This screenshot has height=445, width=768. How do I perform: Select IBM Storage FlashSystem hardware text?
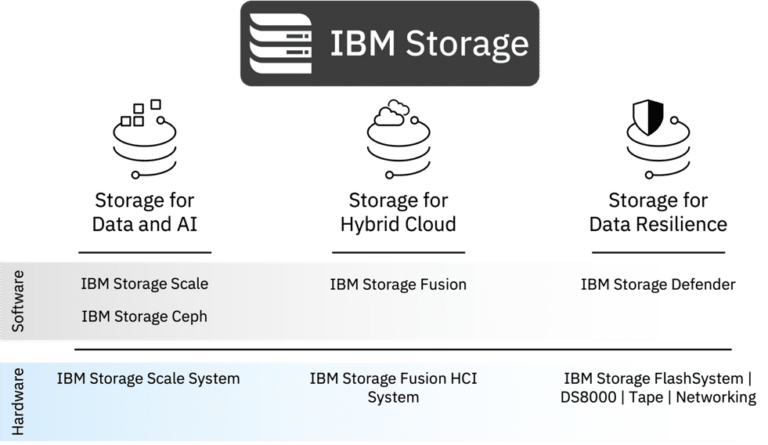653,378
